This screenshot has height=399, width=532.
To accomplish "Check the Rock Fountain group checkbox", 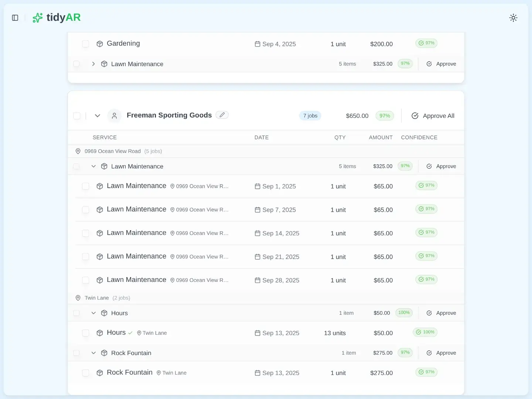I will coord(76,353).
